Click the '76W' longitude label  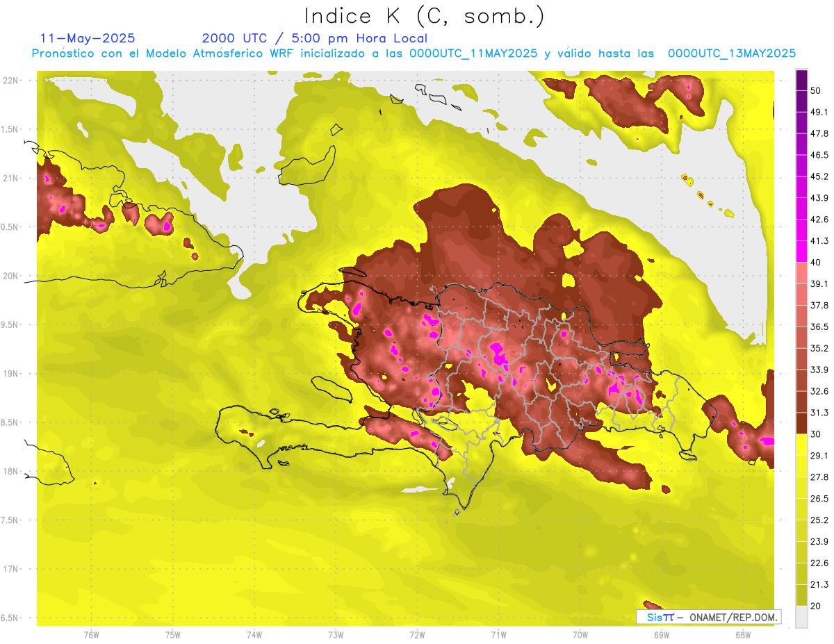(x=91, y=634)
